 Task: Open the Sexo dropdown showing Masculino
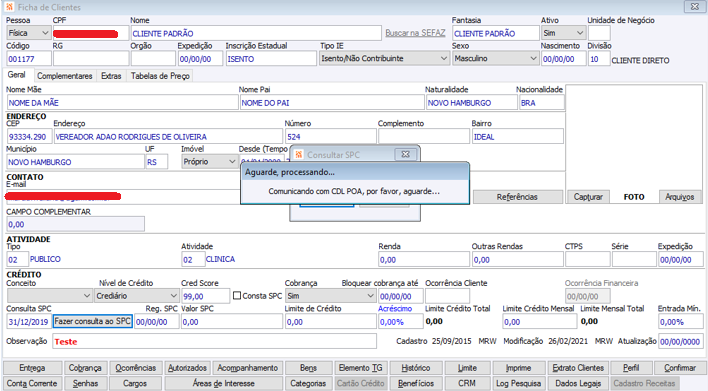point(495,59)
